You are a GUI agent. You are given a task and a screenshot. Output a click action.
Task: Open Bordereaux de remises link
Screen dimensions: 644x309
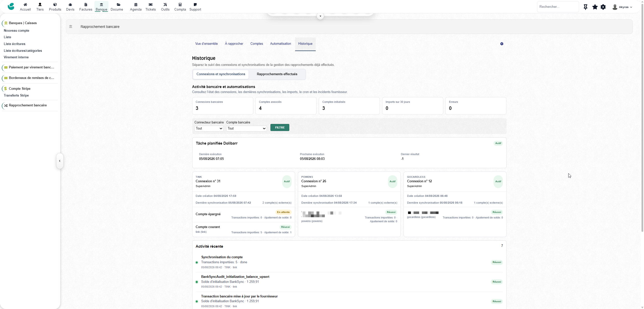[x=31, y=78]
